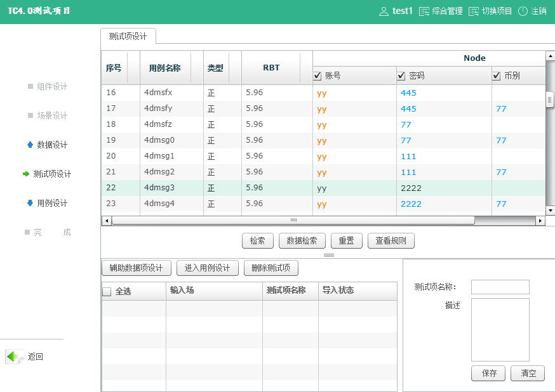Click the blue icon beside 数据设计

30,145
